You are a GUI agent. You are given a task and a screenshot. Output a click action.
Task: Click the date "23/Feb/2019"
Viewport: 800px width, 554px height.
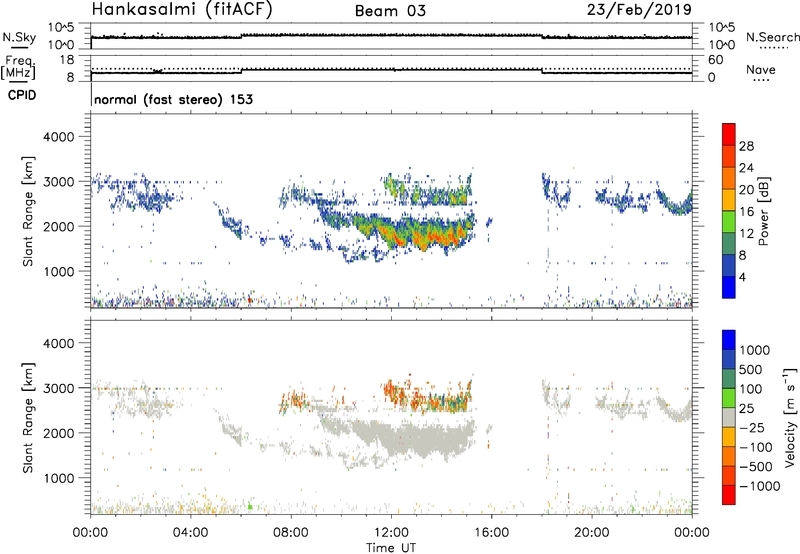[639, 9]
